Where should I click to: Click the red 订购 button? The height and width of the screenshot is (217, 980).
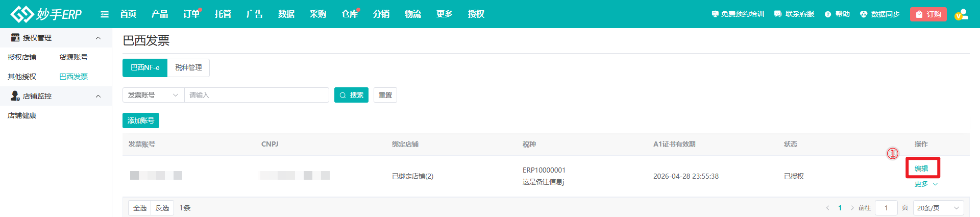pos(928,14)
